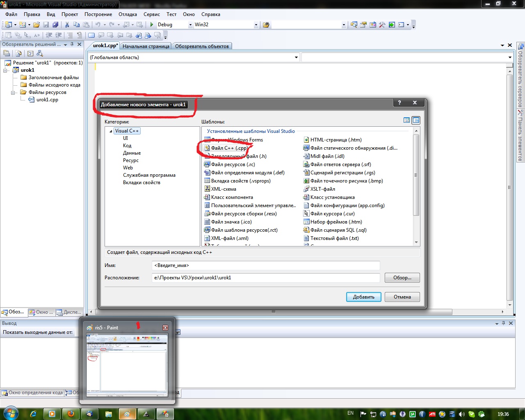Start debugging with the green play icon

(x=152, y=25)
